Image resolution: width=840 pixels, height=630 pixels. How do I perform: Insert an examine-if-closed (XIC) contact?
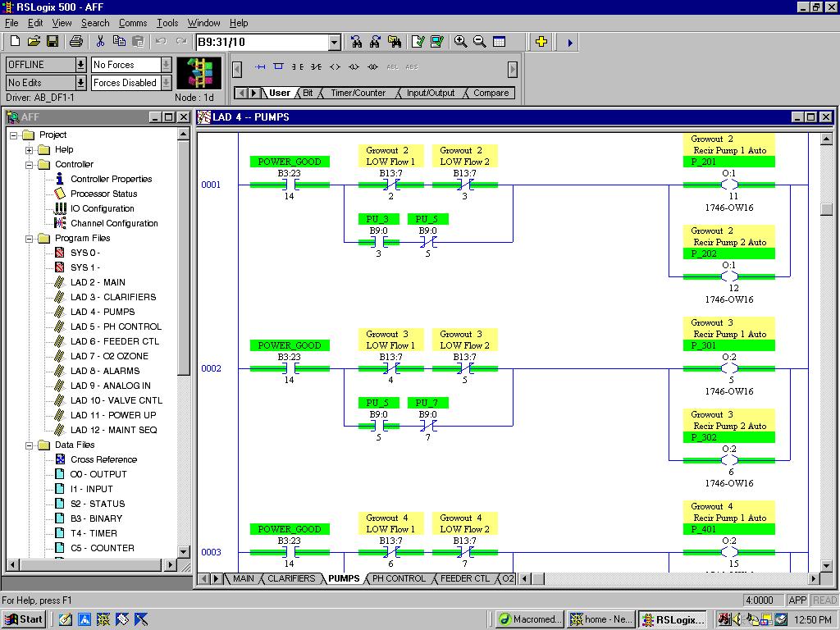click(x=297, y=67)
